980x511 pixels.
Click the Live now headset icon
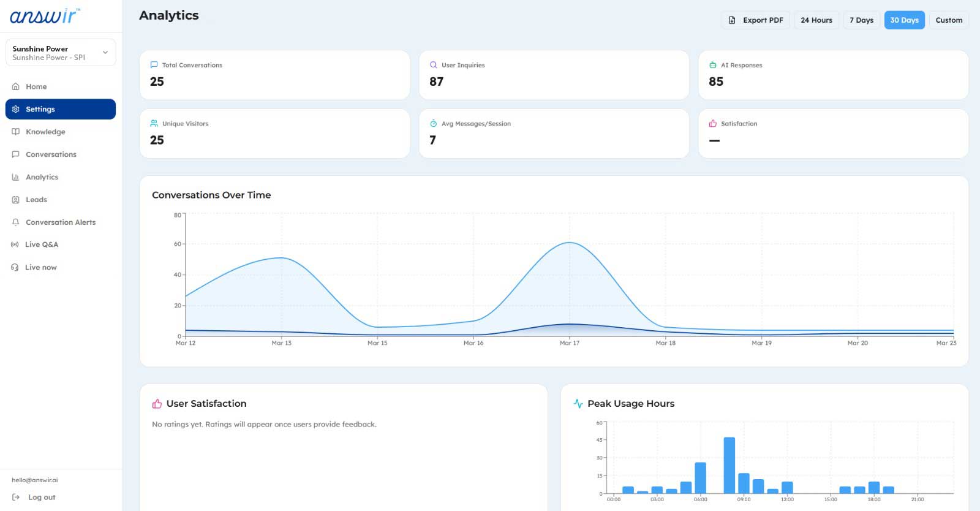pos(15,267)
